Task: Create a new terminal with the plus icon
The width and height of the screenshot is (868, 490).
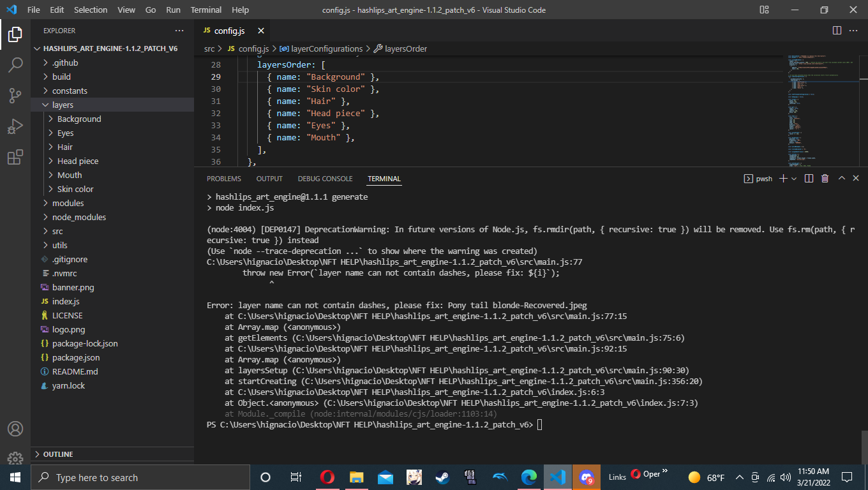Action: 783,179
